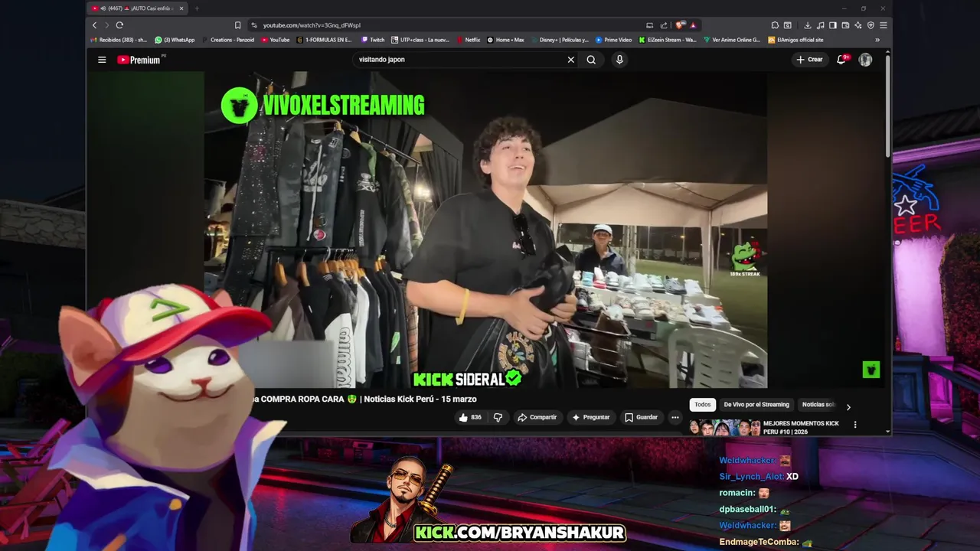
Task: Open the music note playlist icon in toolbar
Action: pos(820,25)
